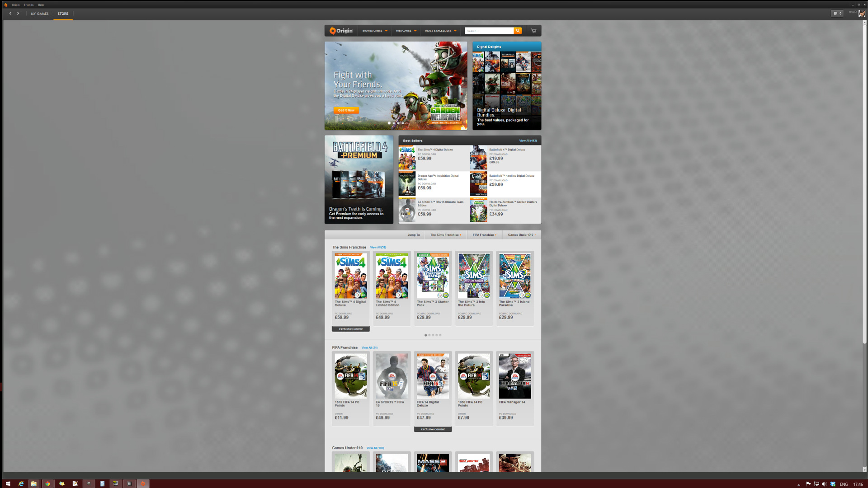The image size is (868, 488).
Task: Click the user avatar picture
Action: tap(862, 14)
